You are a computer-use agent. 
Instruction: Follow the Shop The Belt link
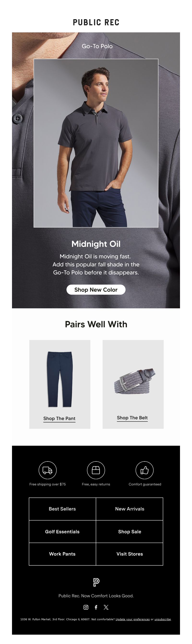pos(132,418)
